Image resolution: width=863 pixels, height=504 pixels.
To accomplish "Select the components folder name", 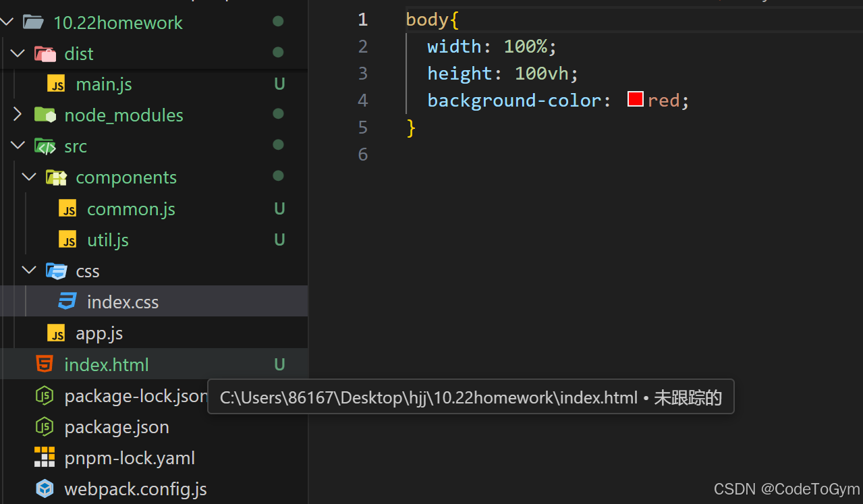I will [126, 177].
